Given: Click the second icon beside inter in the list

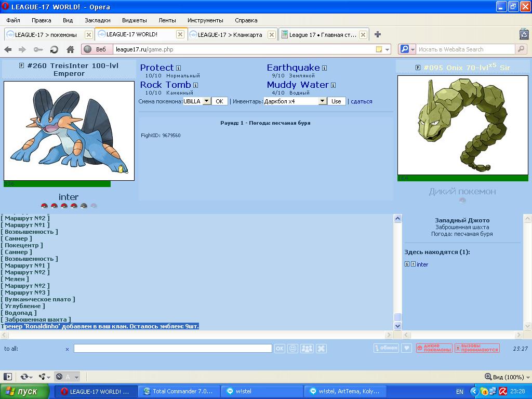Looking at the screenshot, I should click(x=413, y=264).
